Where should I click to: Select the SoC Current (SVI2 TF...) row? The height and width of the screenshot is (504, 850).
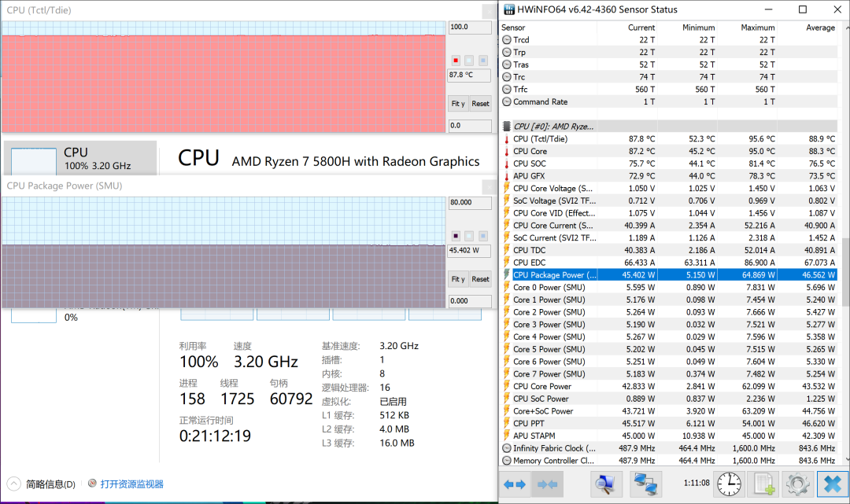pyautogui.click(x=668, y=238)
